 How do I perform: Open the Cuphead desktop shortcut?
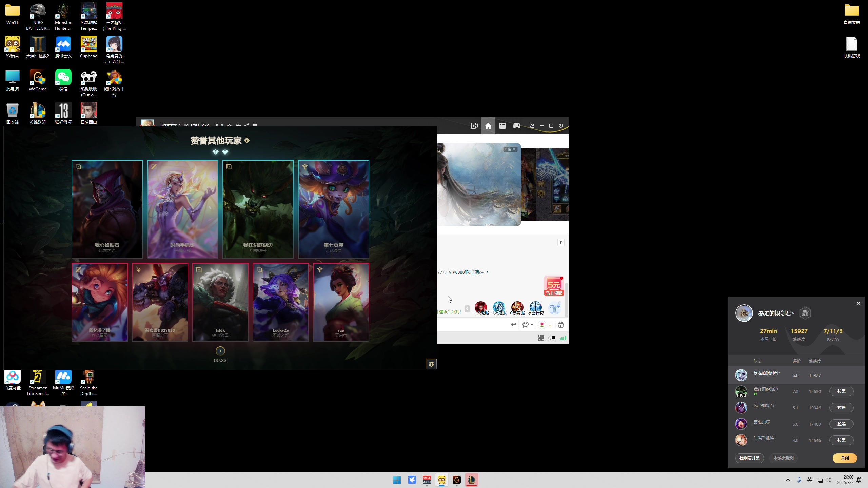(x=89, y=47)
